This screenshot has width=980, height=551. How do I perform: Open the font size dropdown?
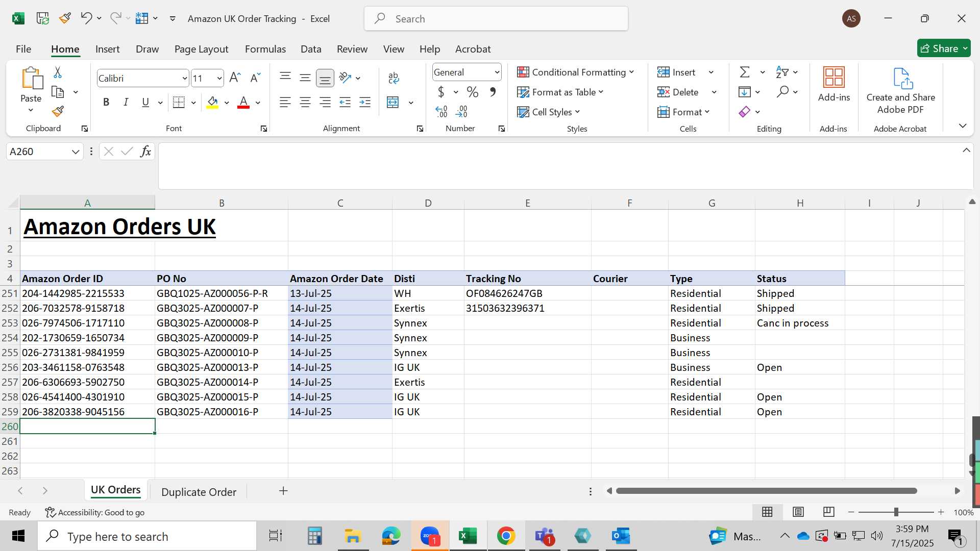point(219,79)
